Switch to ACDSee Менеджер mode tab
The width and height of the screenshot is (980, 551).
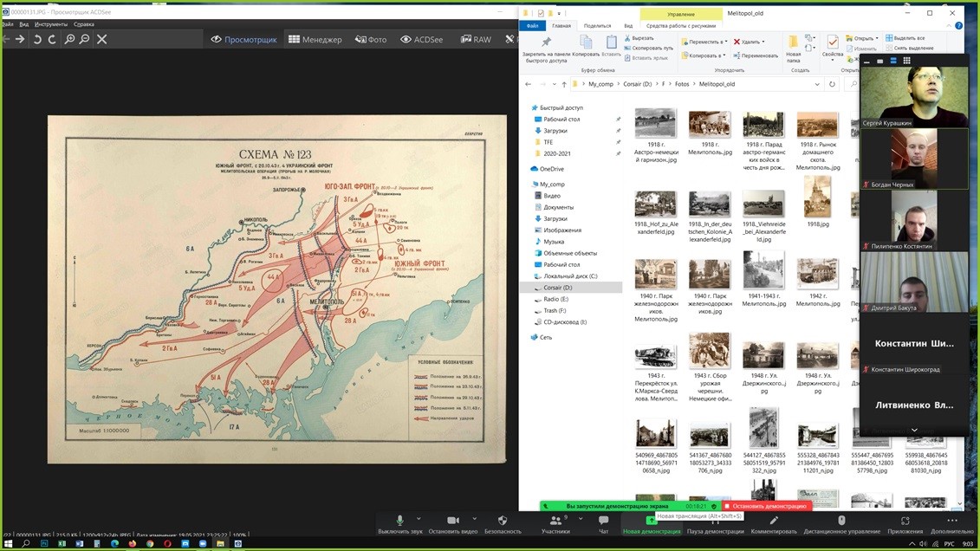315,39
